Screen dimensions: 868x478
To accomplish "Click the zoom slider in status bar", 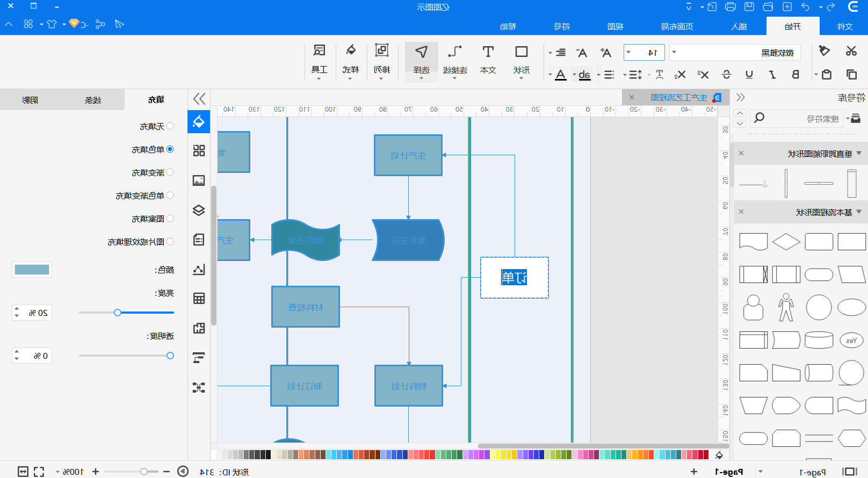I will (x=144, y=472).
